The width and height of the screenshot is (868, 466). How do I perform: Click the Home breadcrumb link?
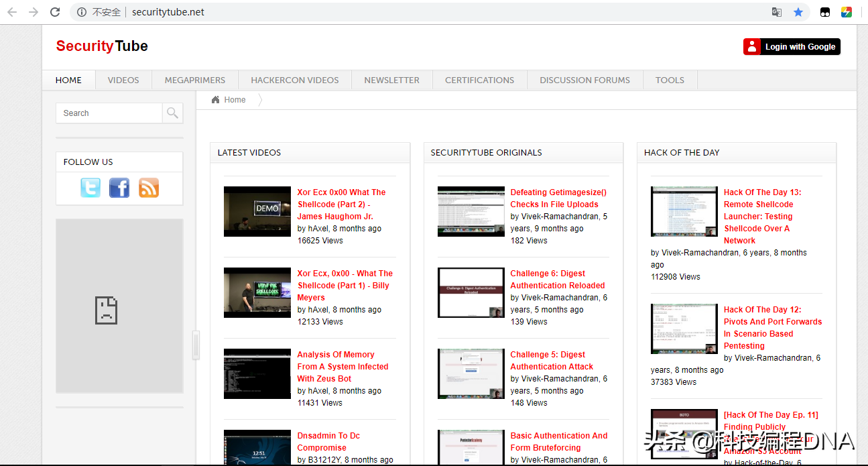235,100
